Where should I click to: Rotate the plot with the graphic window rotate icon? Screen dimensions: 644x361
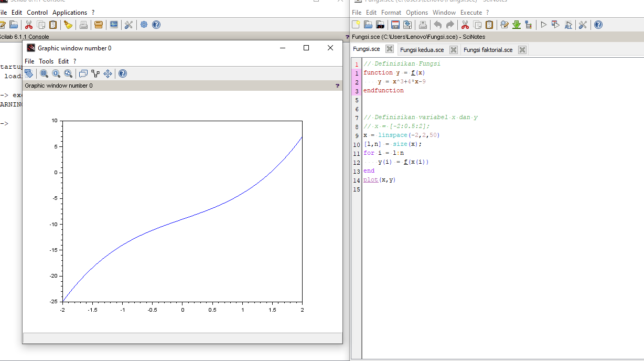click(29, 73)
